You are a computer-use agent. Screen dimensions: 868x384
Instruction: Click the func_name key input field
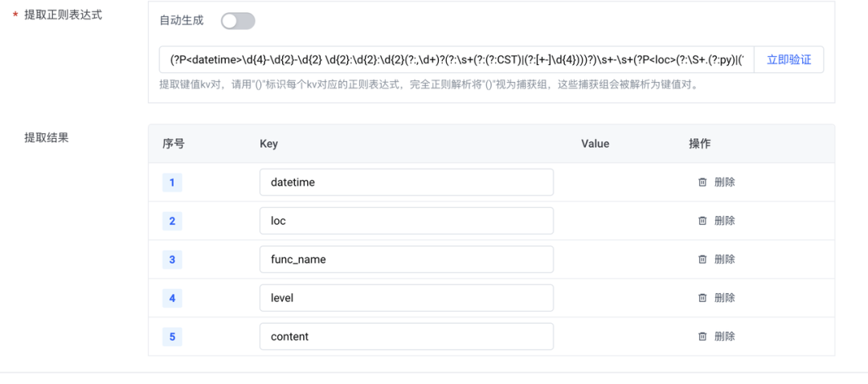[406, 259]
